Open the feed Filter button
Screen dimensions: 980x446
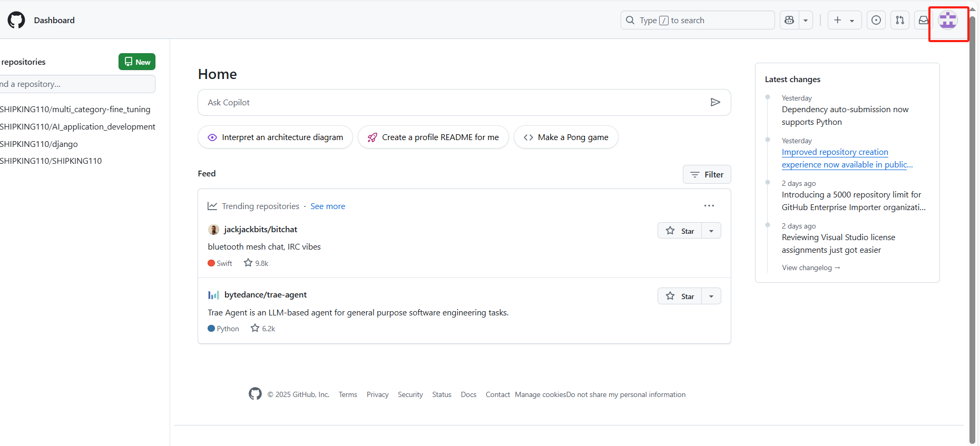[707, 174]
